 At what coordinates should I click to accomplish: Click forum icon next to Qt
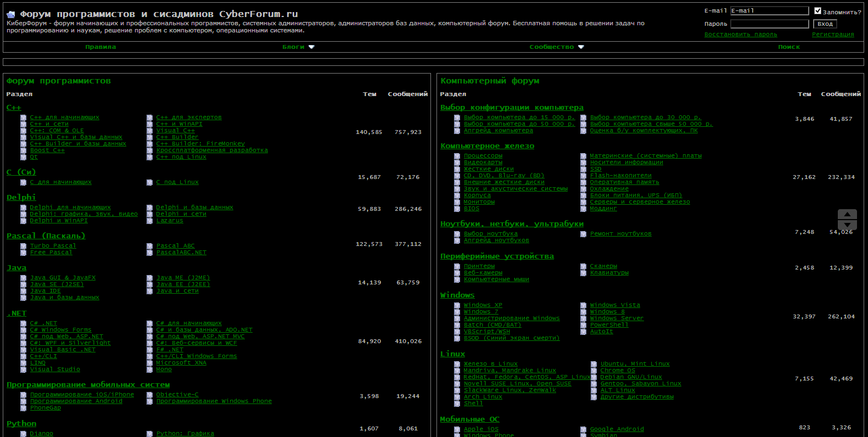tap(24, 157)
